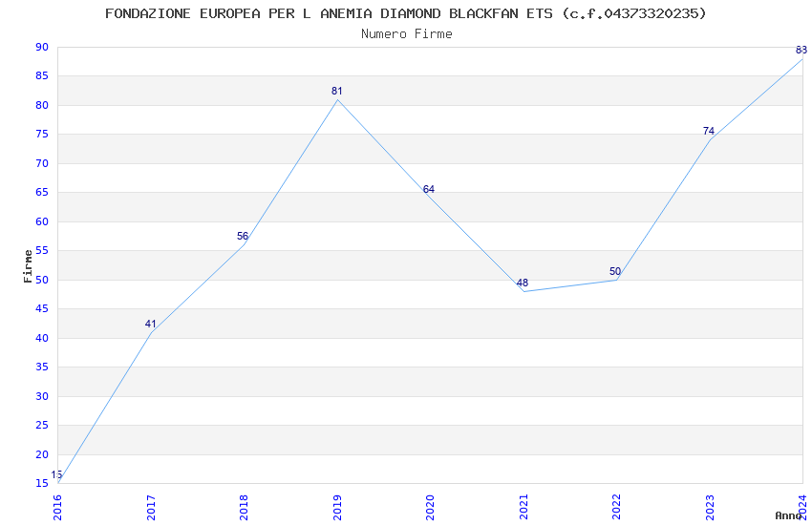Click data point value 56

click(243, 236)
